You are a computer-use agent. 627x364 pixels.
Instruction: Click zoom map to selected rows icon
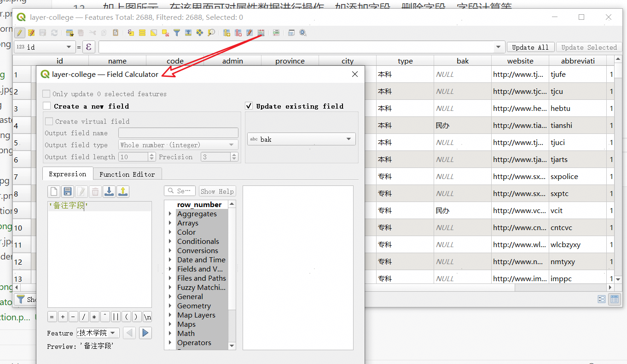(211, 33)
